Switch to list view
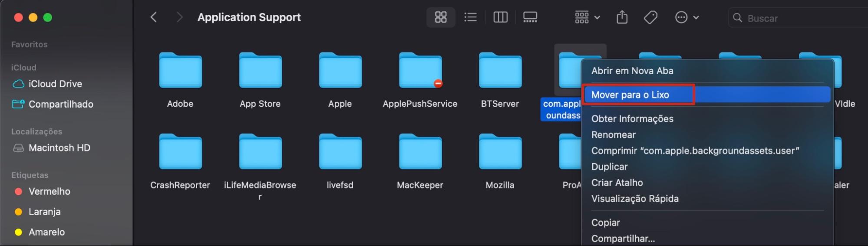The height and width of the screenshot is (246, 868). point(470,17)
